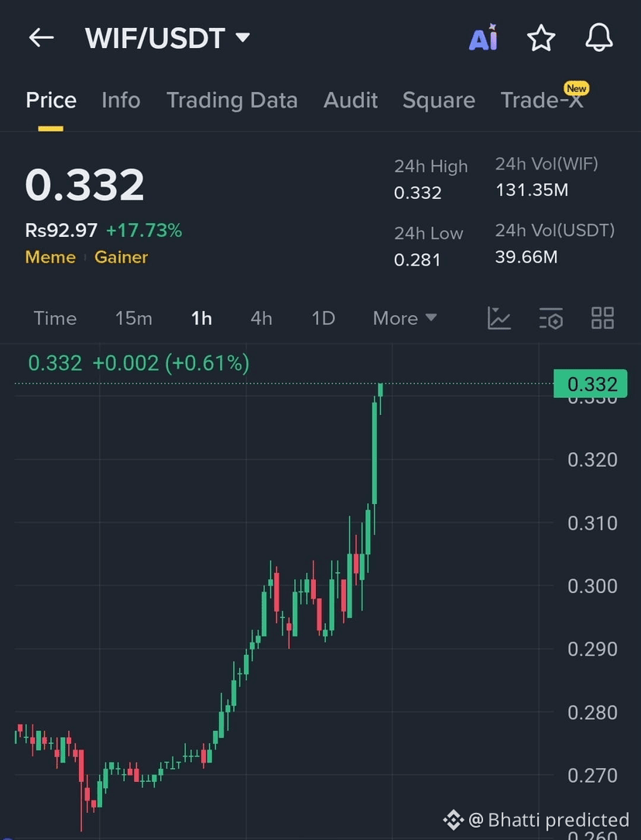
Task: Tap the 0.310 price axis label
Action: coord(592,523)
